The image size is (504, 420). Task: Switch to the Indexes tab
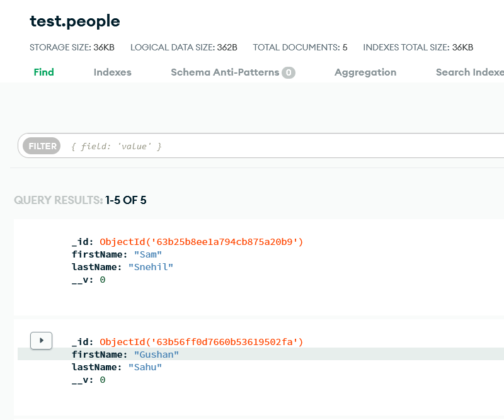(112, 72)
